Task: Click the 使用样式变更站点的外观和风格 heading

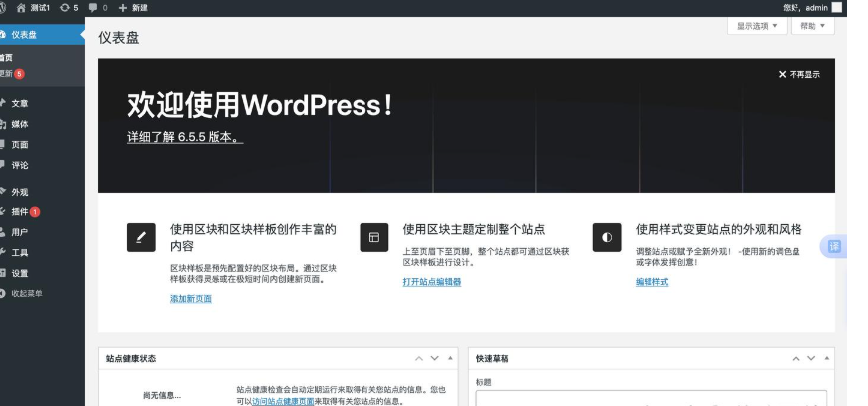Action: [719, 229]
